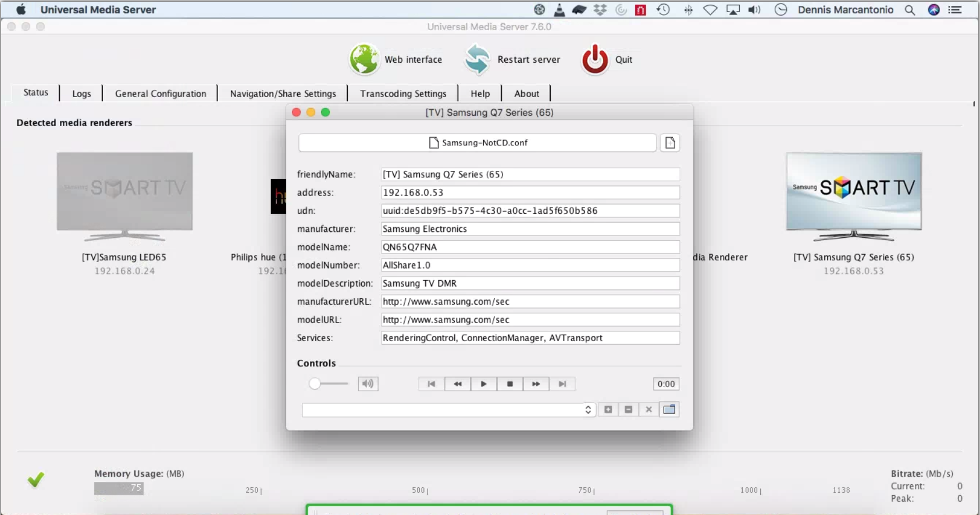Click the Quit label
The width and height of the screenshot is (980, 515).
click(x=623, y=59)
